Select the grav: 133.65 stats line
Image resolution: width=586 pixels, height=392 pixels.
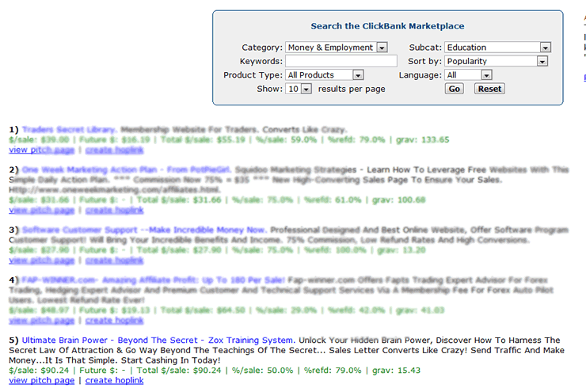(x=229, y=139)
